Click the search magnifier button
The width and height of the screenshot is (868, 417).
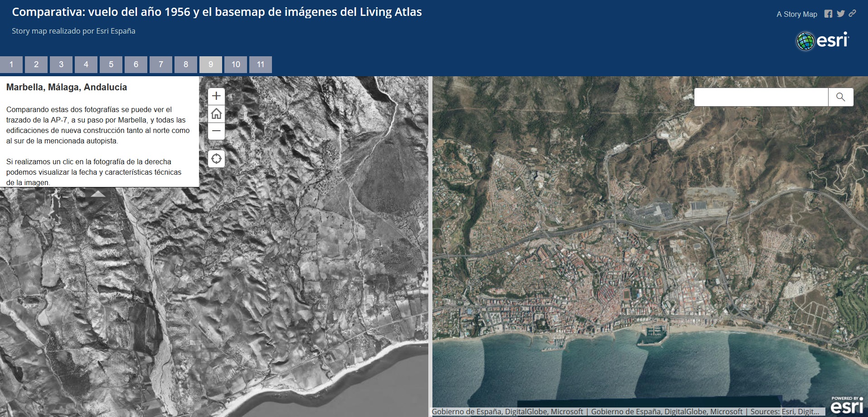tap(840, 97)
